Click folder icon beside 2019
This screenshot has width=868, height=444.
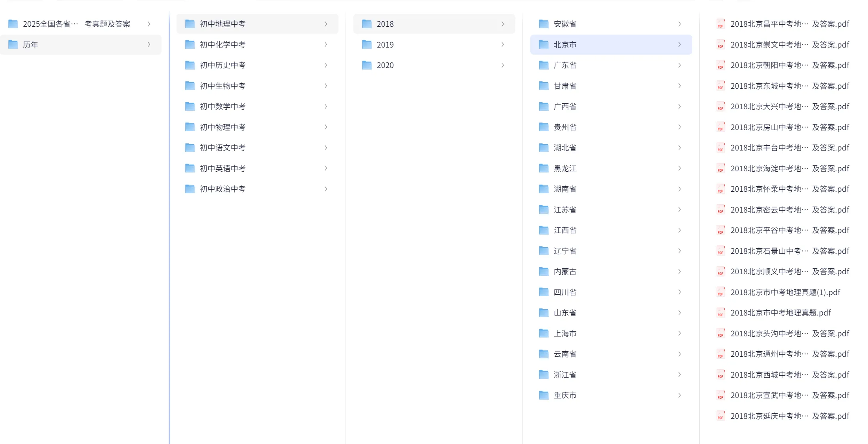coord(367,44)
